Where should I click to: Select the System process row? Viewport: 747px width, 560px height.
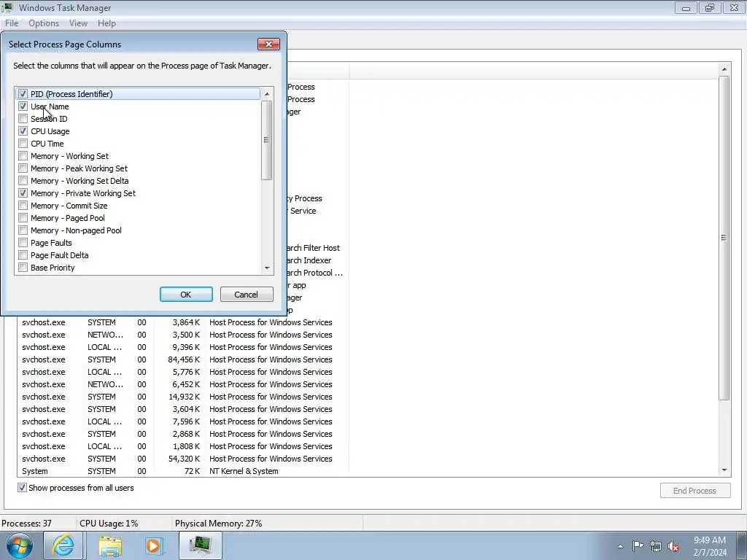pyautogui.click(x=183, y=471)
